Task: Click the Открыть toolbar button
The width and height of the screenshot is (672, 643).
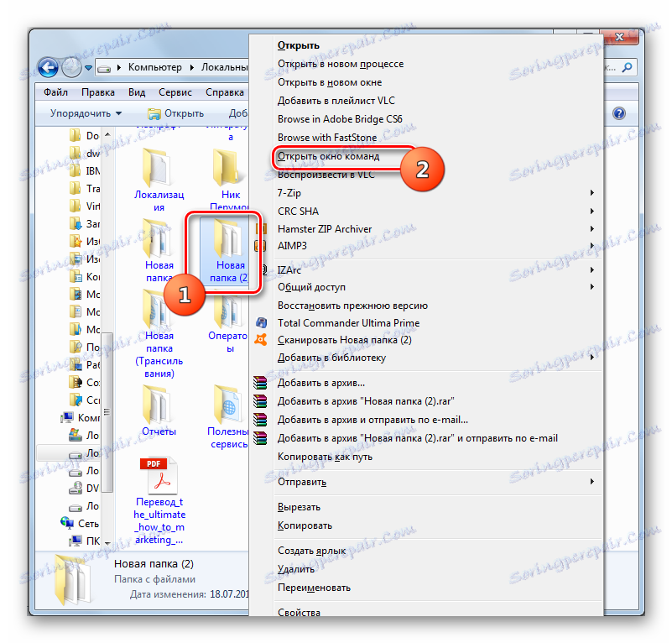Action: (175, 113)
